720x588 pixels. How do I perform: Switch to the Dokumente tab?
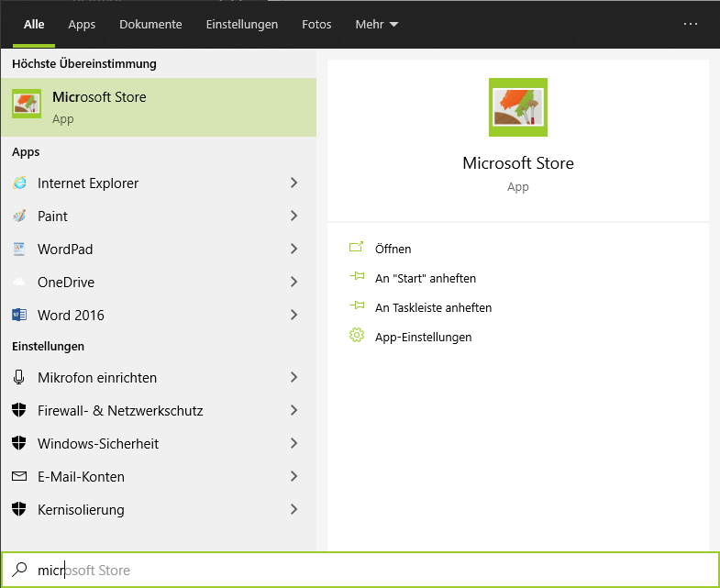click(150, 25)
